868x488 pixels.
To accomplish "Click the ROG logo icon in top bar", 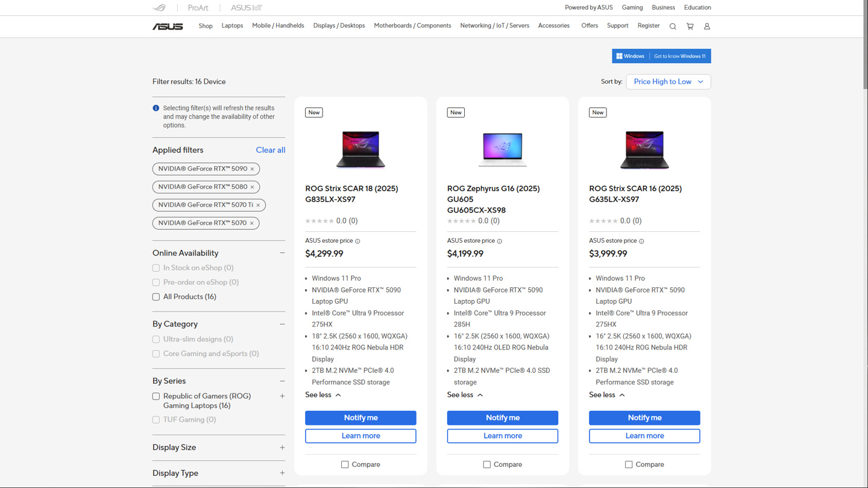I will 159,8.
